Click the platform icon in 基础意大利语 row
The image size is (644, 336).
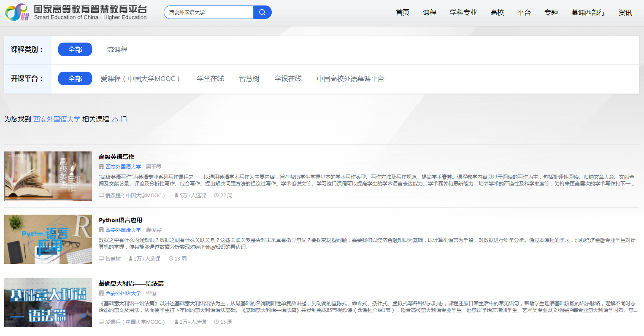(101, 322)
